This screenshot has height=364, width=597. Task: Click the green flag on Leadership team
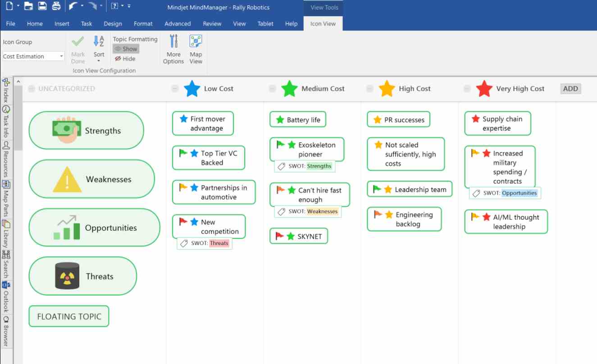tap(377, 189)
